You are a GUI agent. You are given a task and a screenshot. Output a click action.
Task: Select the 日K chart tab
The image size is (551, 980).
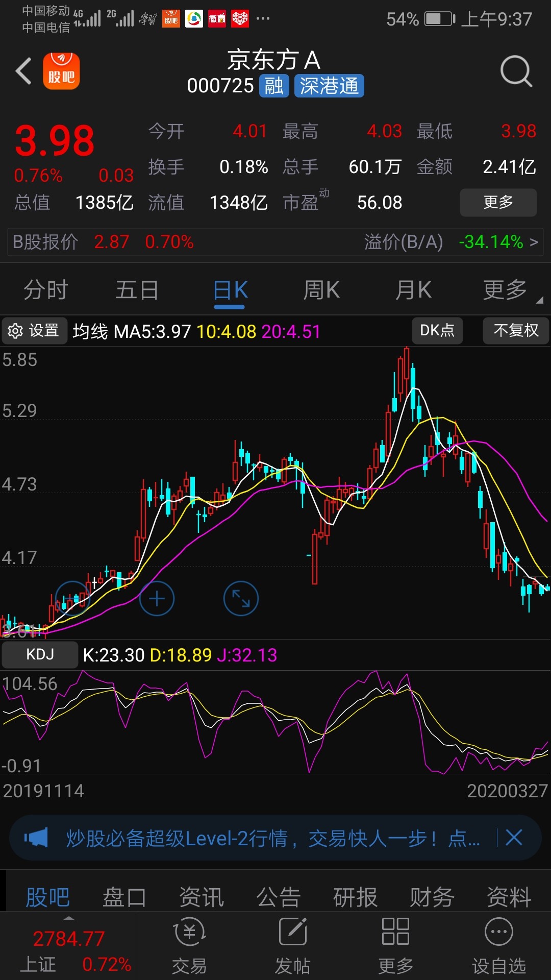point(230,291)
